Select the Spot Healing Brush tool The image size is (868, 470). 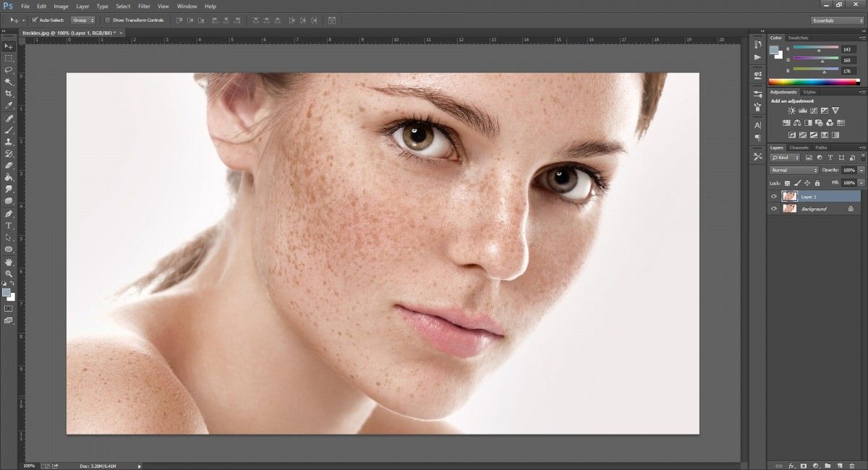[x=9, y=117]
